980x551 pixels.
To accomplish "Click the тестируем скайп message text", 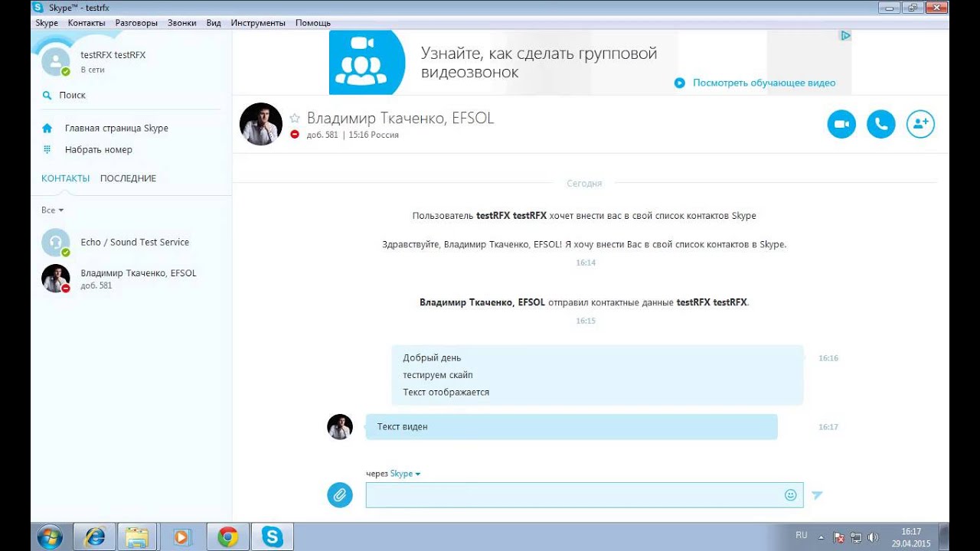I will pos(438,375).
